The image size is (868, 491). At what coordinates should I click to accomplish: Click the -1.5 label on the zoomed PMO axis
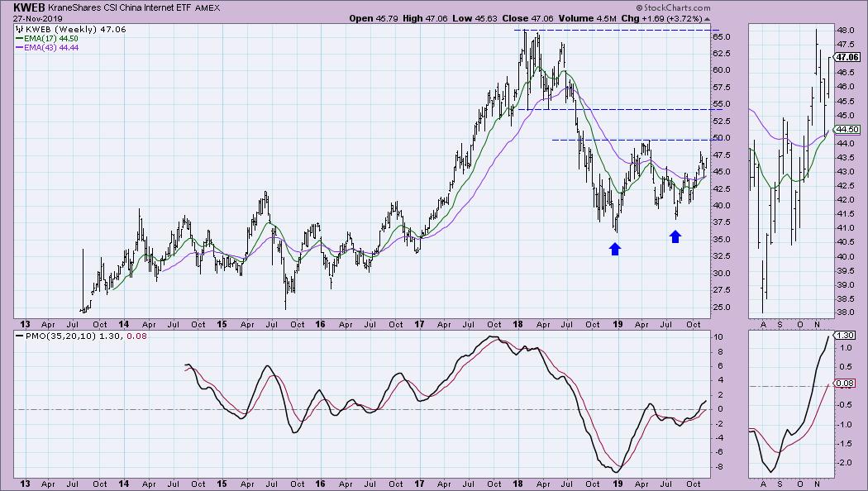tap(846, 444)
